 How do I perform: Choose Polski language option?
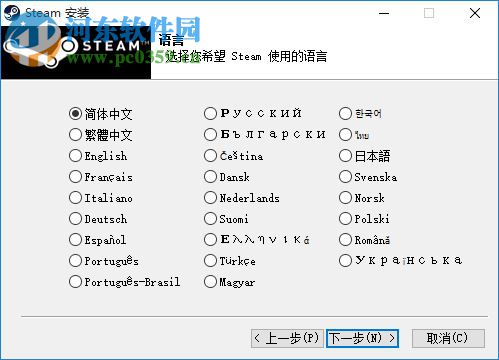point(345,219)
